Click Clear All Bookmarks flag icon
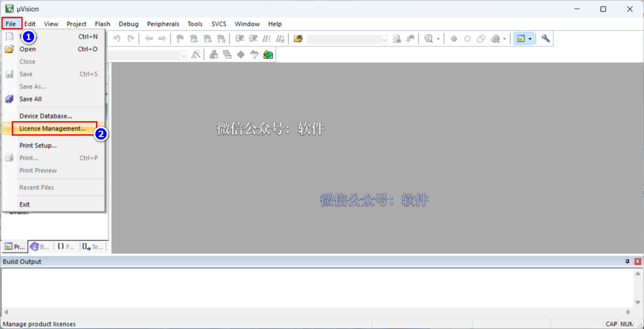The width and height of the screenshot is (644, 329). (221, 39)
